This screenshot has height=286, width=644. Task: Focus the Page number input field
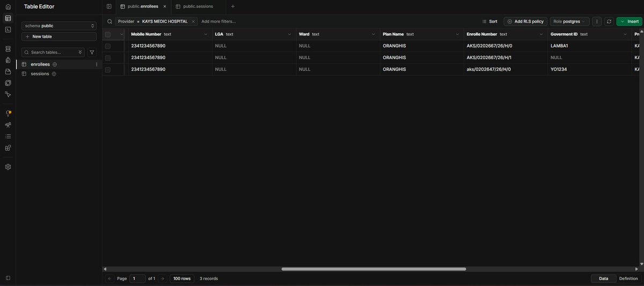(137, 278)
